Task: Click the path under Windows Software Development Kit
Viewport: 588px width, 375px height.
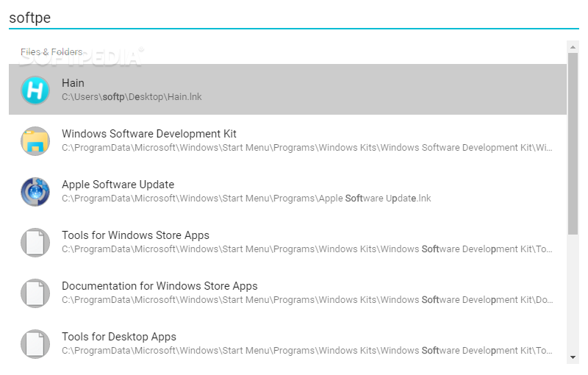Action: click(x=306, y=147)
